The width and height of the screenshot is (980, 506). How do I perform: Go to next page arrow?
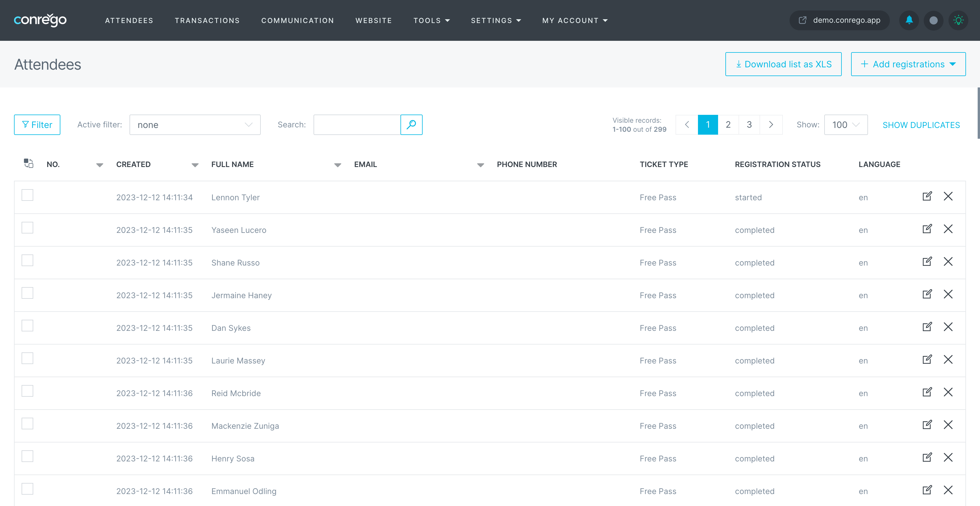[x=771, y=125]
